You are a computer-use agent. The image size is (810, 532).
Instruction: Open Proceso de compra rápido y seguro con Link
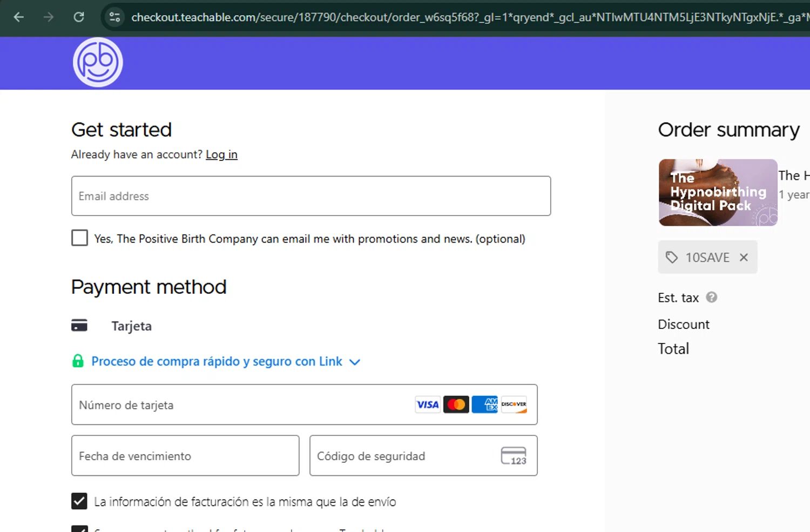click(x=217, y=361)
